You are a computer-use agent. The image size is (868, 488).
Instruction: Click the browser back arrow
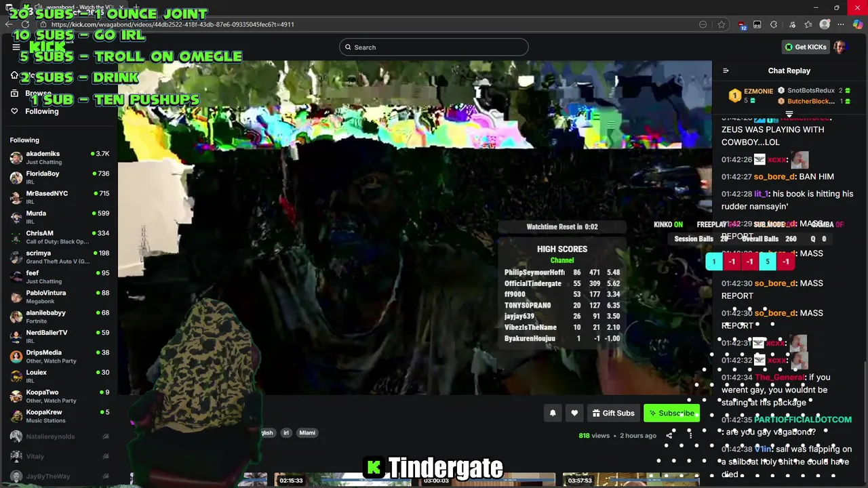pos(9,24)
